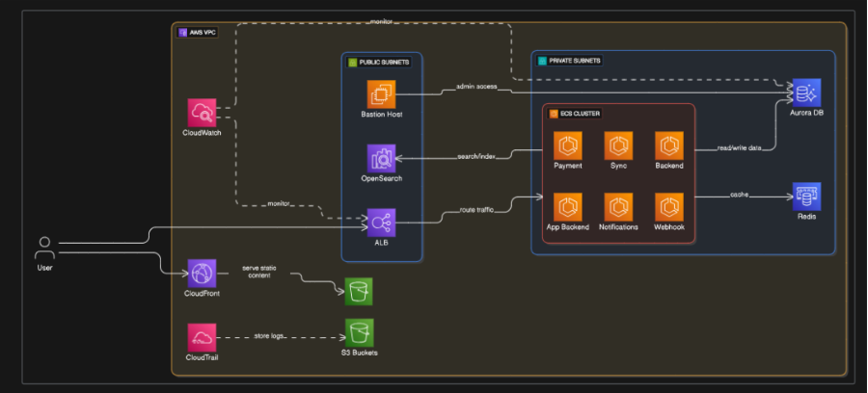The image size is (868, 393).
Task: Click the small teal Private Subnets group icon
Action: coord(542,61)
